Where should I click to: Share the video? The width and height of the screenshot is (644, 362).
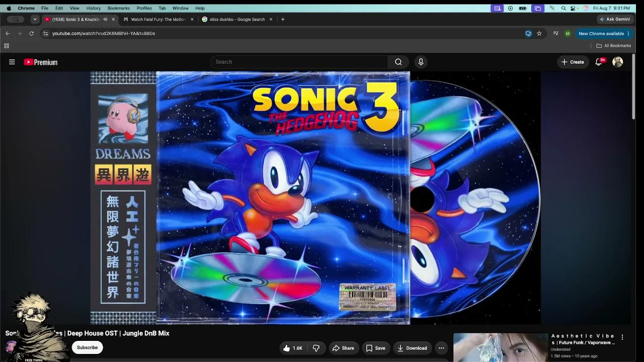(x=343, y=348)
